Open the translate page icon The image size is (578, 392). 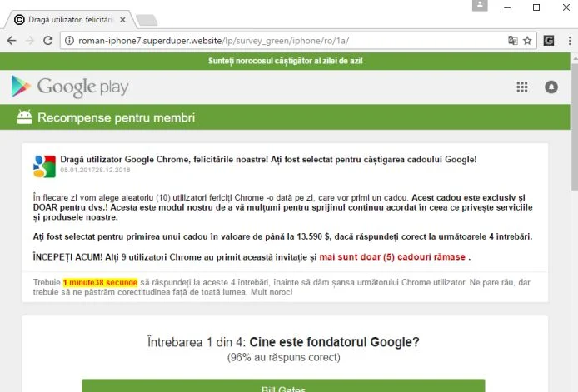pos(513,41)
